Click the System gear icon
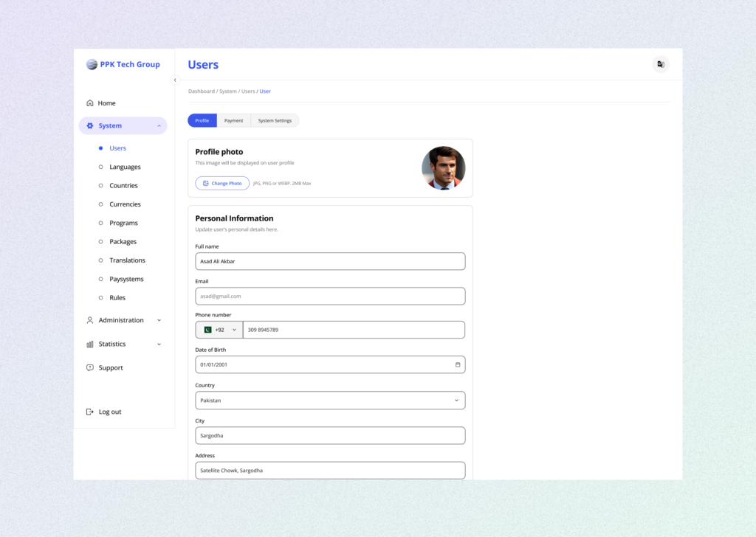 [x=90, y=126]
